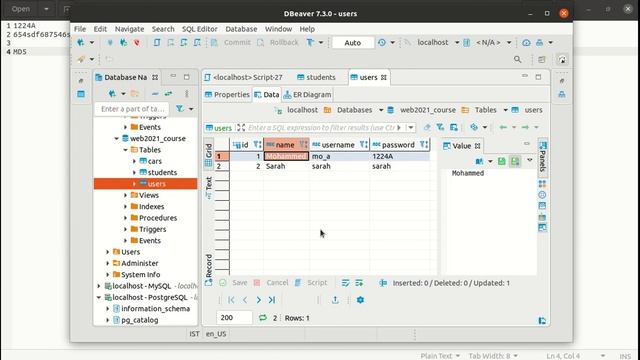This screenshot has height=360, width=640.
Task: Open the Database menu
Action: (x=241, y=29)
